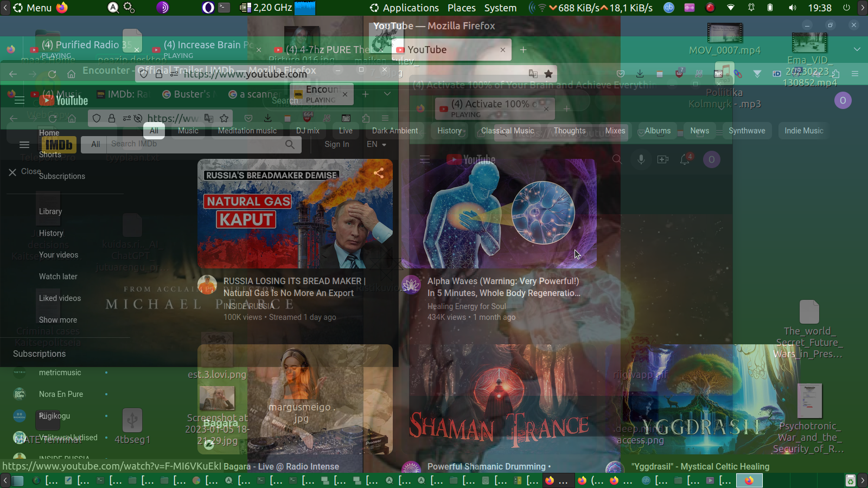Open Watch later in the YouTube sidebar
868x488 pixels.
coord(58,277)
